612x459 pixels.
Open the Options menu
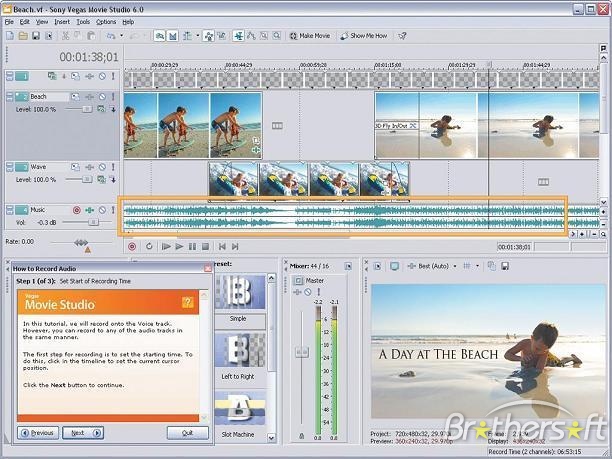(106, 22)
